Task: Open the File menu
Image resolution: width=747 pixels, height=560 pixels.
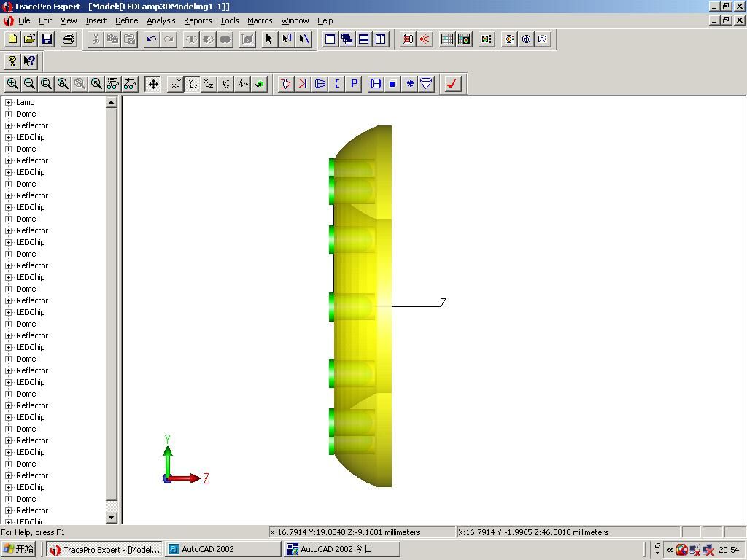Action: [x=24, y=20]
